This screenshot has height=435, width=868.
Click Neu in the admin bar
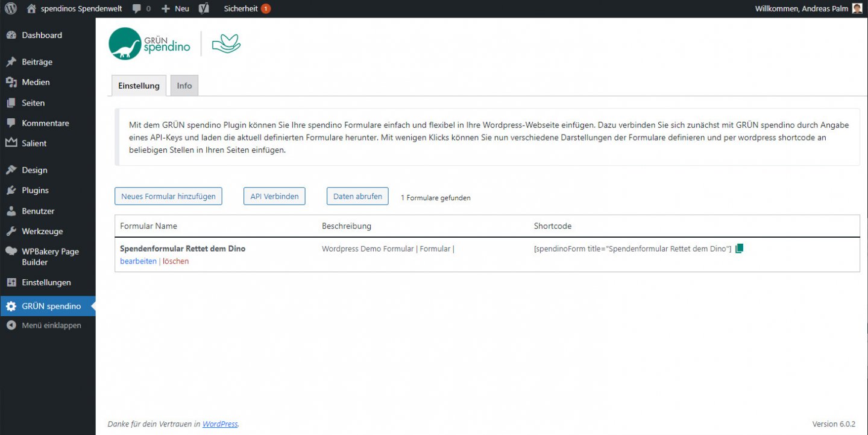(182, 8)
